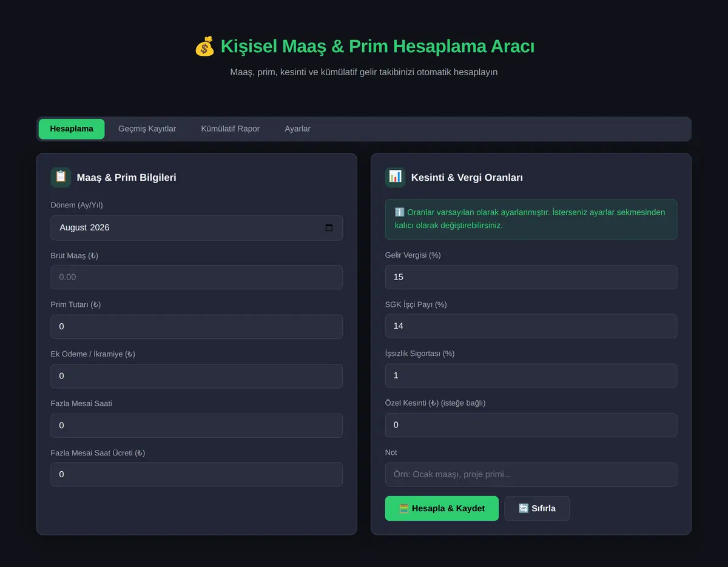
Task: Focus the Fazla Mesai Saati field
Action: point(197,426)
